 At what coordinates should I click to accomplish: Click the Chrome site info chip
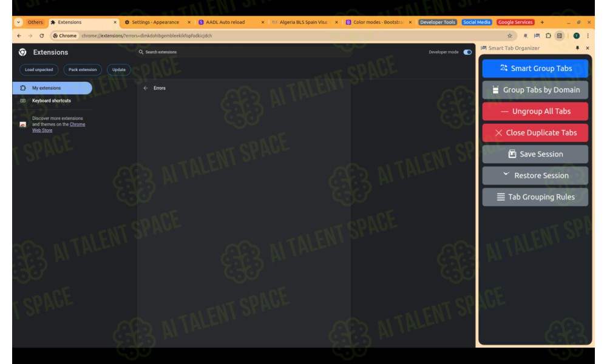(x=65, y=36)
